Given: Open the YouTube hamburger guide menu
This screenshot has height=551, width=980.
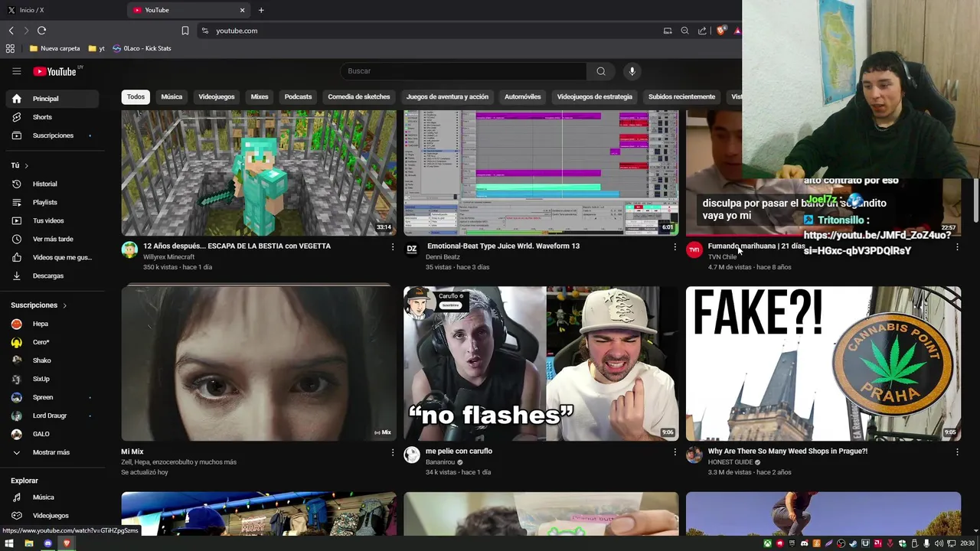Looking at the screenshot, I should coord(16,71).
